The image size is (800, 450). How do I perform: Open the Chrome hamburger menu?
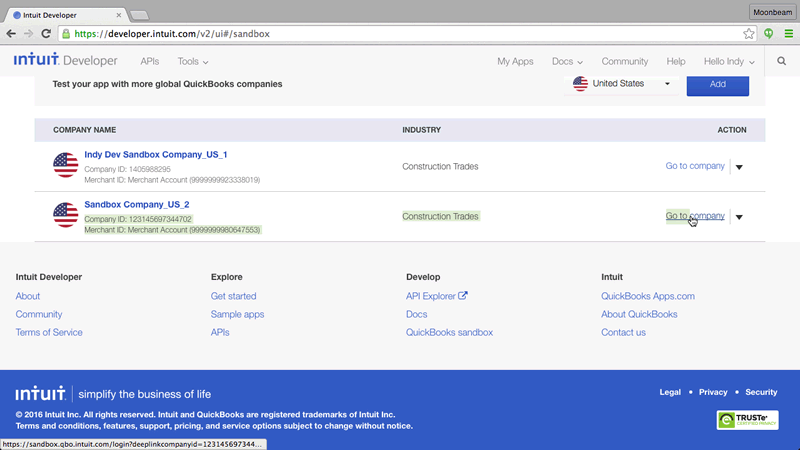point(789,34)
